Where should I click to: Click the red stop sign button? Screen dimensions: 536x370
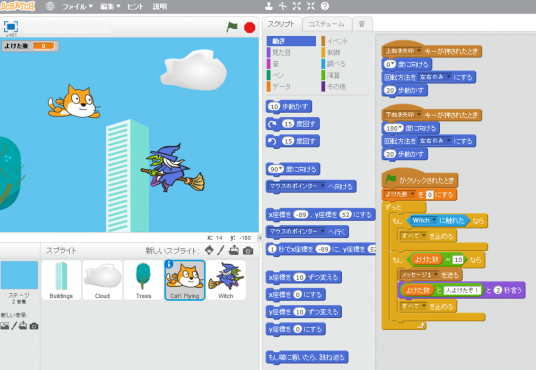pos(250,27)
